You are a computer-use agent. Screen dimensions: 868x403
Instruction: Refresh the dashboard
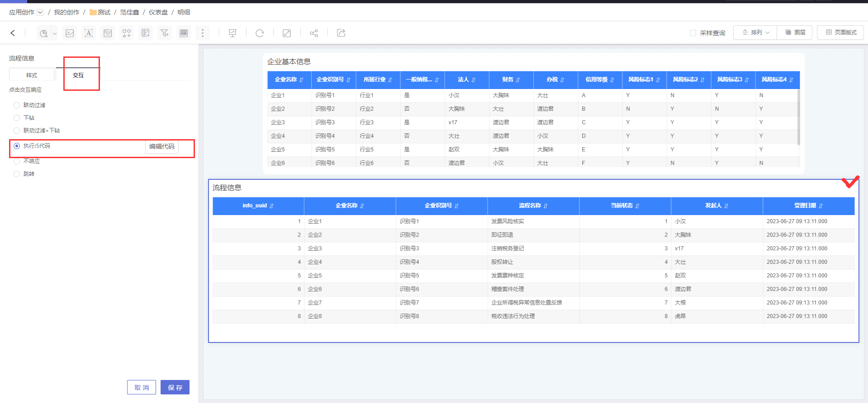(x=260, y=33)
